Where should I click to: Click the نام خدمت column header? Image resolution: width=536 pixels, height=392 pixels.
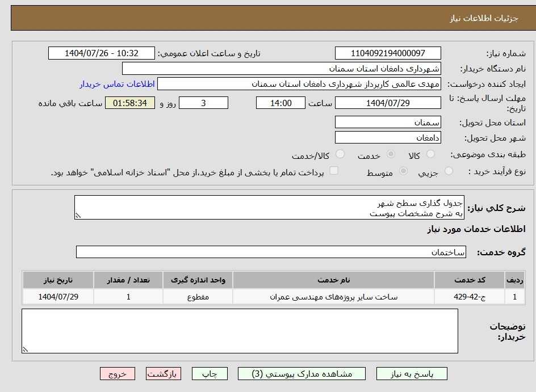pos(333,280)
